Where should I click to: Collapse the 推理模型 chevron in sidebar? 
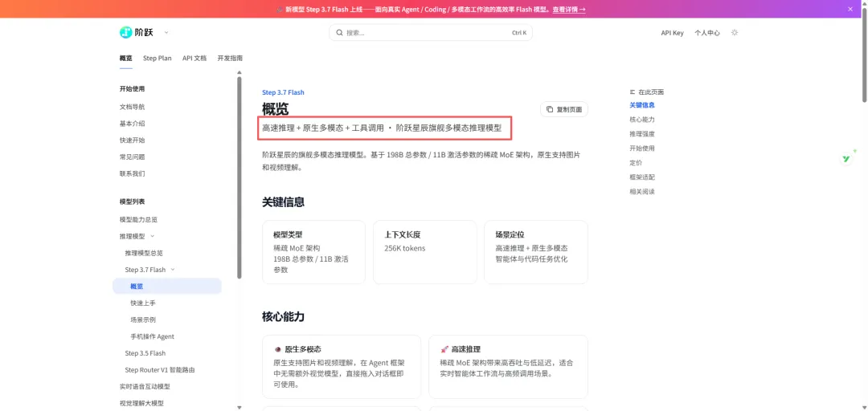(152, 236)
